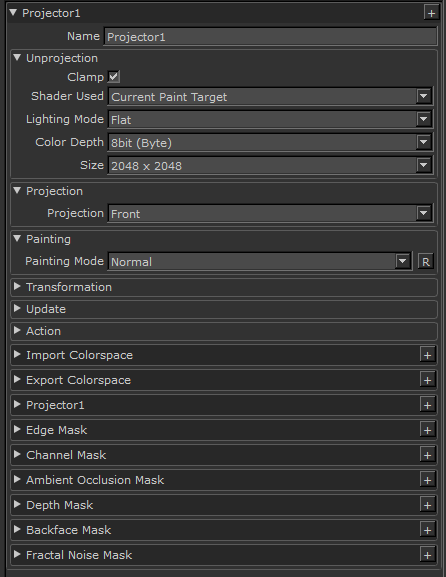Uncheck the Clamp checkbox
Viewport: 446px width, 577px height.
(x=114, y=77)
